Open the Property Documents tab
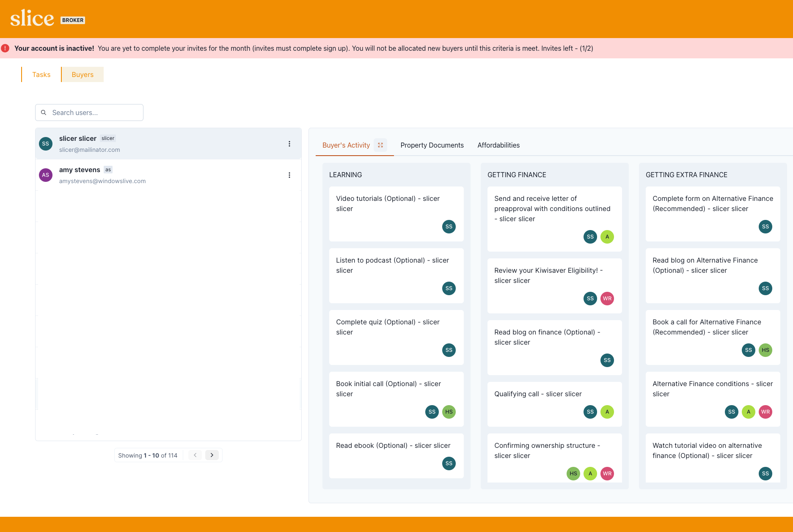The image size is (793, 532). (432, 145)
